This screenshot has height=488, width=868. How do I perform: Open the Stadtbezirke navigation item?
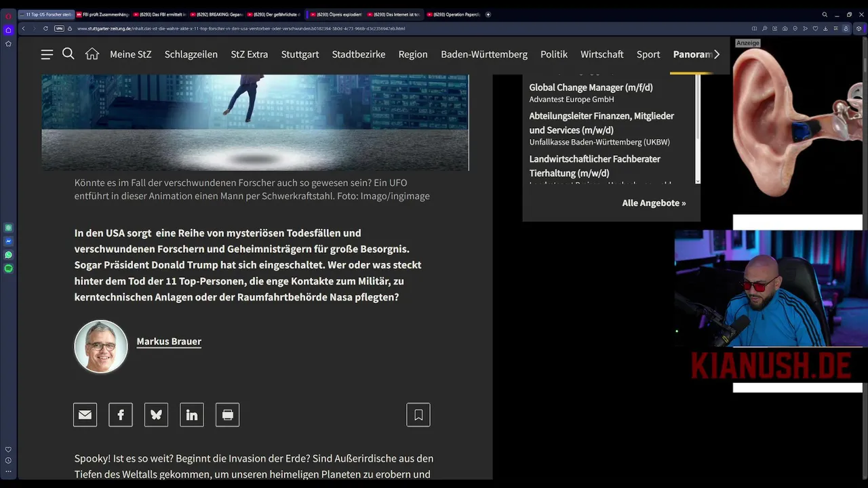pyautogui.click(x=359, y=54)
